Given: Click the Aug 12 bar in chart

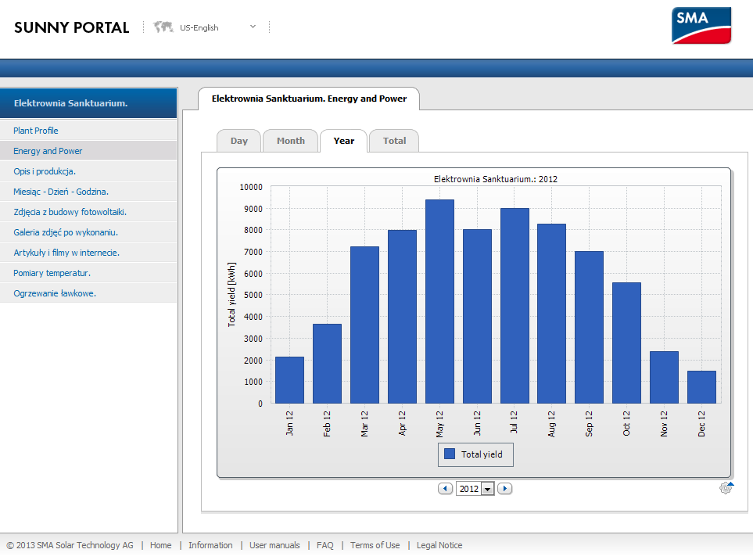Looking at the screenshot, I should 551,314.
